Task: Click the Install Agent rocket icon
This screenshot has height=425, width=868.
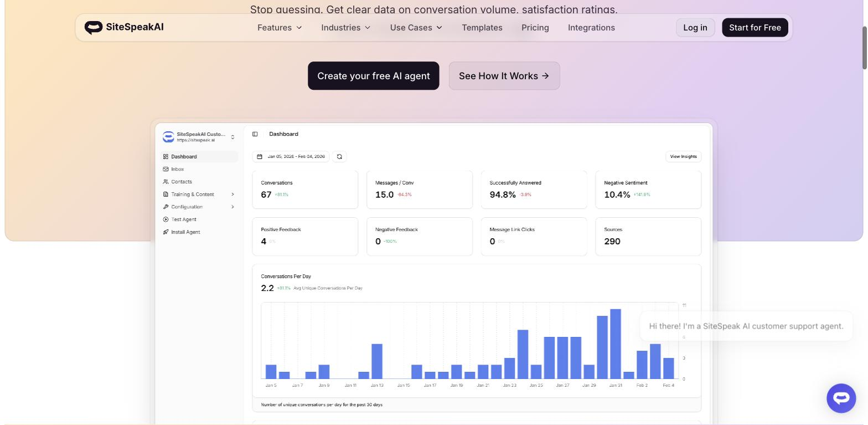Action: coord(166,232)
